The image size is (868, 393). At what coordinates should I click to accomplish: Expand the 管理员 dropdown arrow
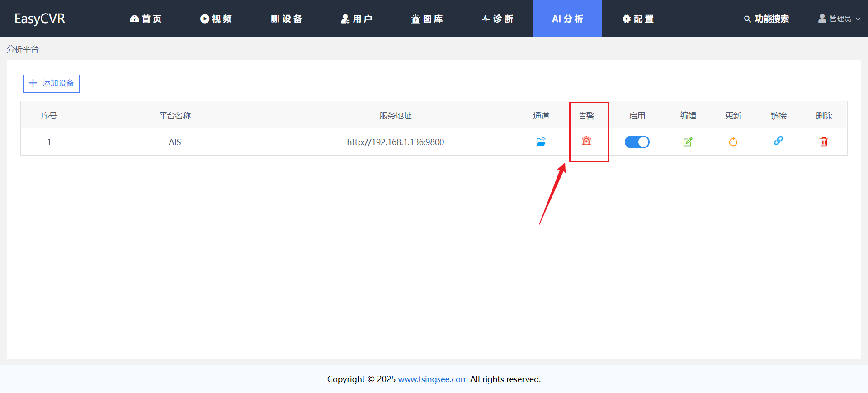[858, 19]
